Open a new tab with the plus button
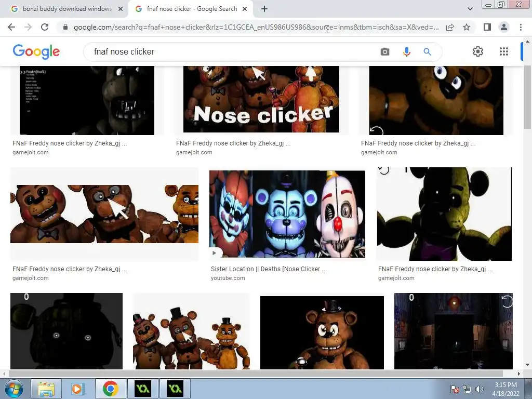 (x=264, y=9)
